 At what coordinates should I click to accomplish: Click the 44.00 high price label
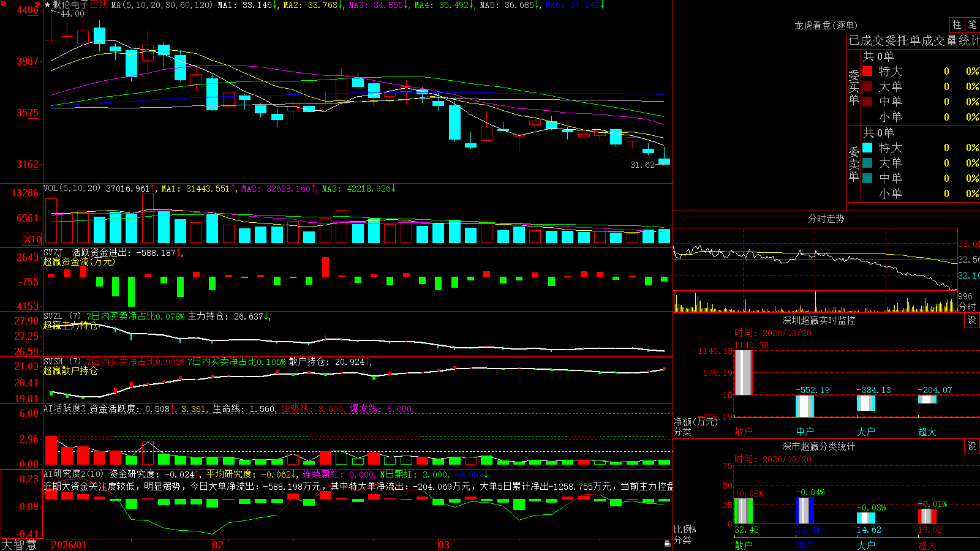tap(72, 13)
